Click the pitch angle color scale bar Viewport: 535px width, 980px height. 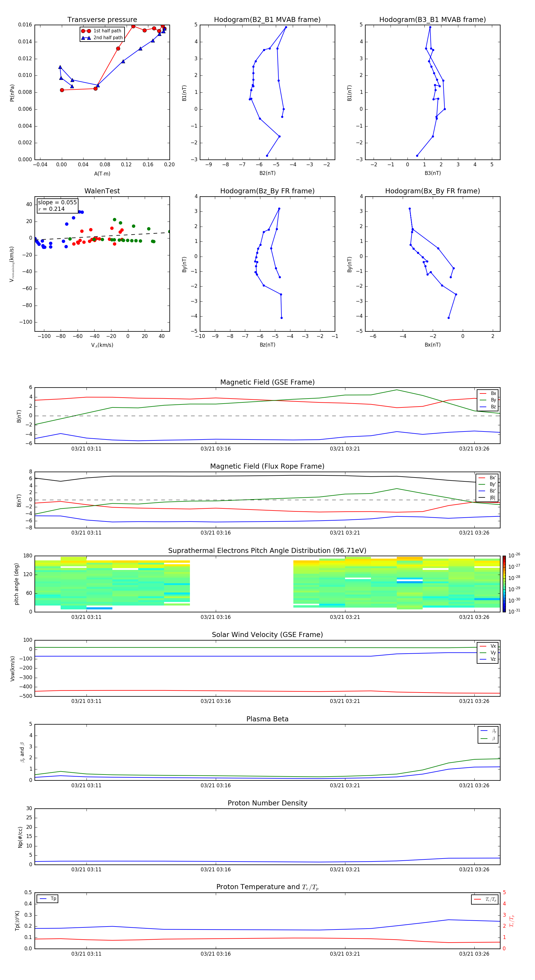point(504,584)
